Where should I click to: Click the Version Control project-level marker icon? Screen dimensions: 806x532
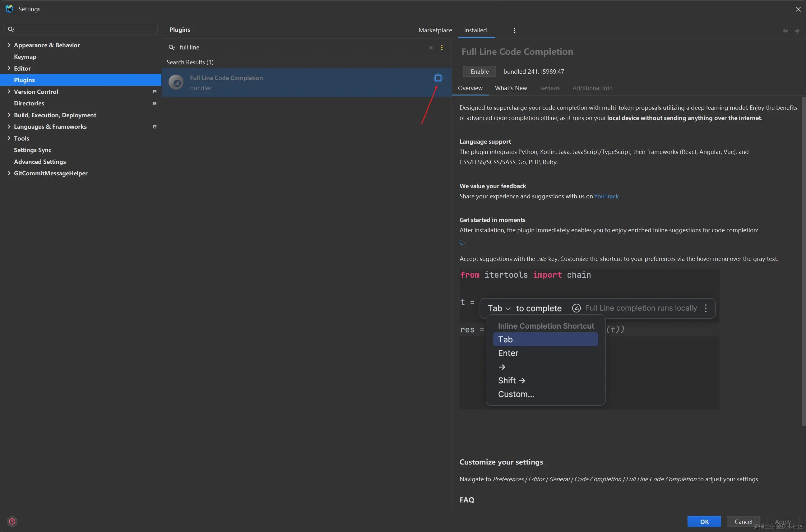155,92
